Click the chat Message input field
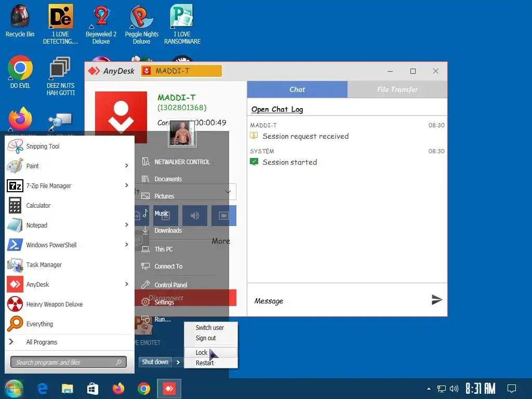Image resolution: width=532 pixels, height=399 pixels. (x=339, y=301)
